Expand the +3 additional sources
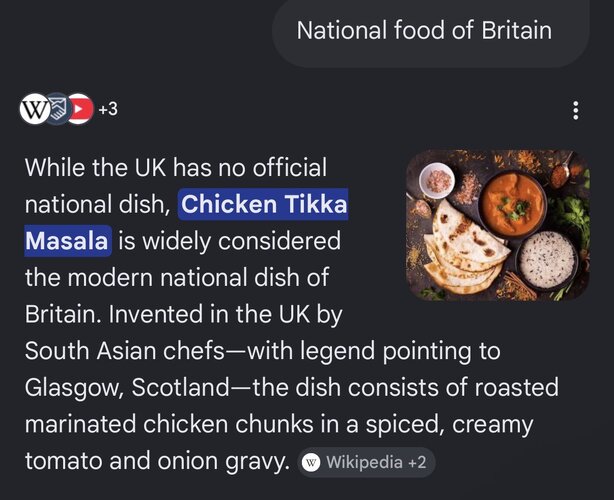This screenshot has width=614, height=500. 108,109
